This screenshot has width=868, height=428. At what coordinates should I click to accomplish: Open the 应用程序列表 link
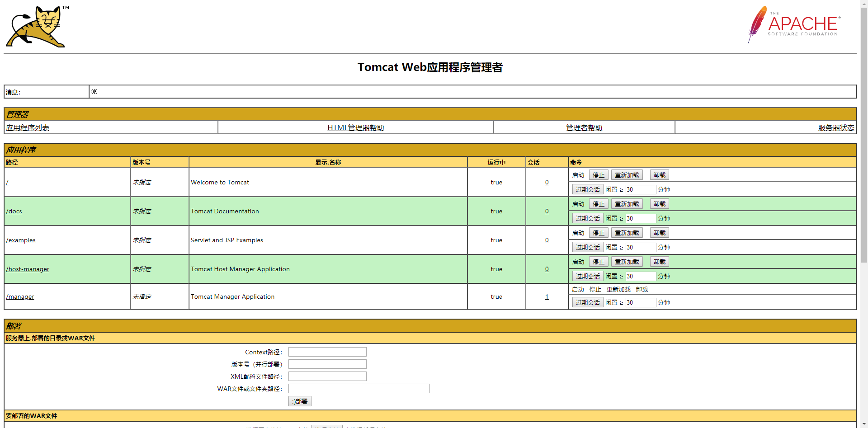click(28, 127)
